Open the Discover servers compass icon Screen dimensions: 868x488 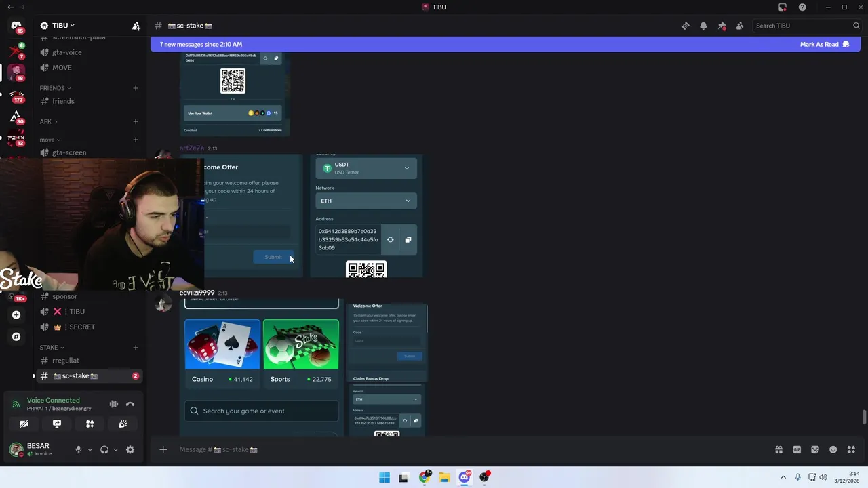tap(16, 336)
